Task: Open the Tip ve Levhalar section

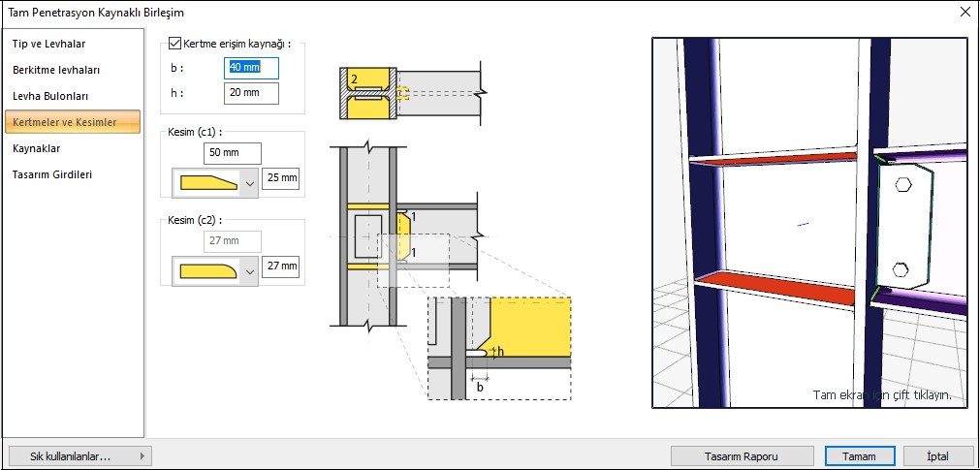Action: pos(48,44)
